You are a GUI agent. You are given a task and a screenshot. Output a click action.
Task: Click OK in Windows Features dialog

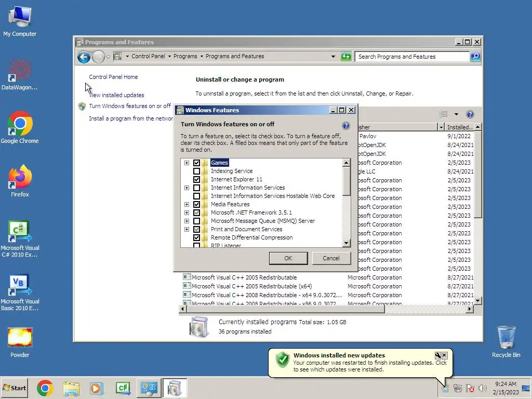click(x=288, y=258)
